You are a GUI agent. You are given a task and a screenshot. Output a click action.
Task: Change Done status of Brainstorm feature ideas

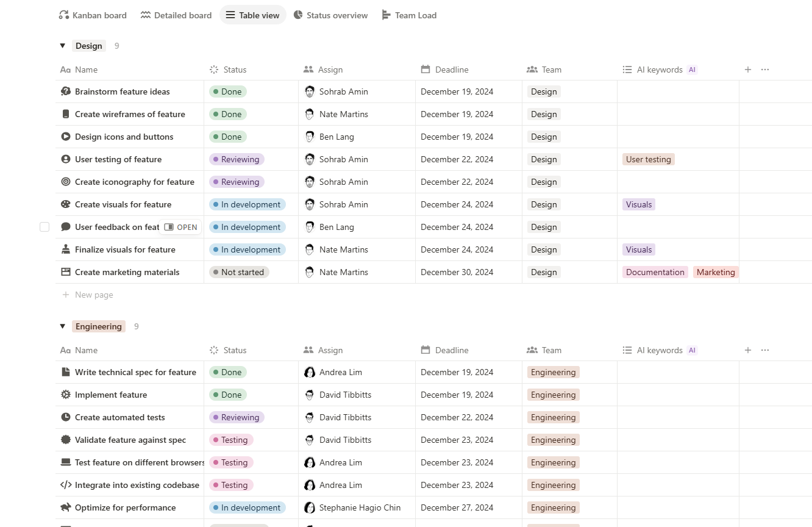click(x=228, y=91)
